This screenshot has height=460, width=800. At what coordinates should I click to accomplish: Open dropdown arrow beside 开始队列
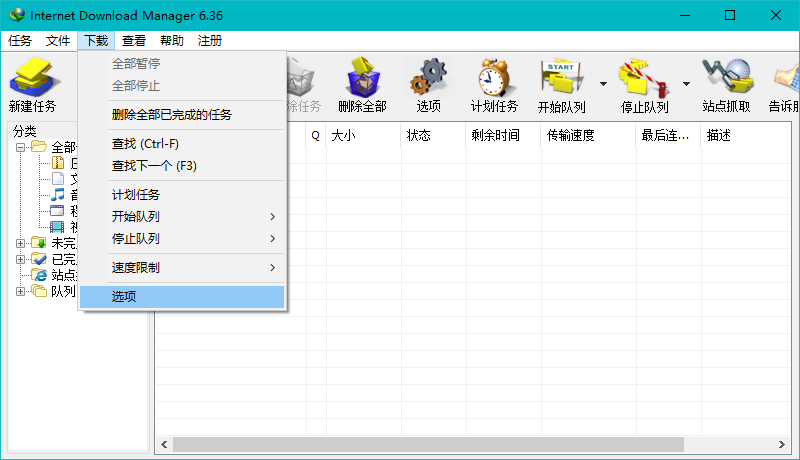point(603,84)
